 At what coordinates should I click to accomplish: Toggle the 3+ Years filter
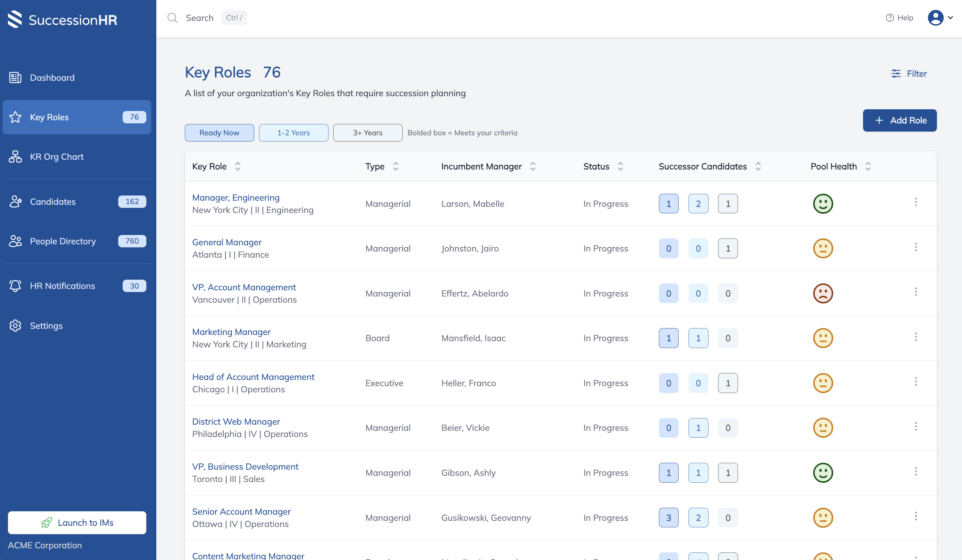(x=367, y=133)
